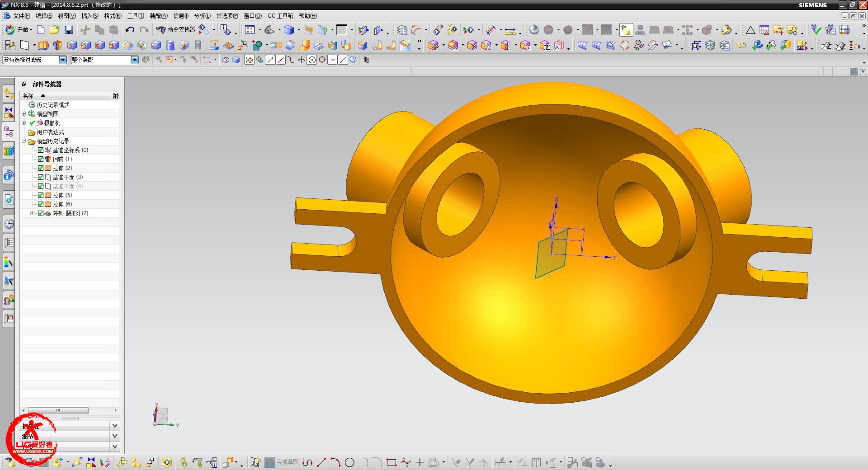Click the datum plane in the viewport

tap(552, 254)
